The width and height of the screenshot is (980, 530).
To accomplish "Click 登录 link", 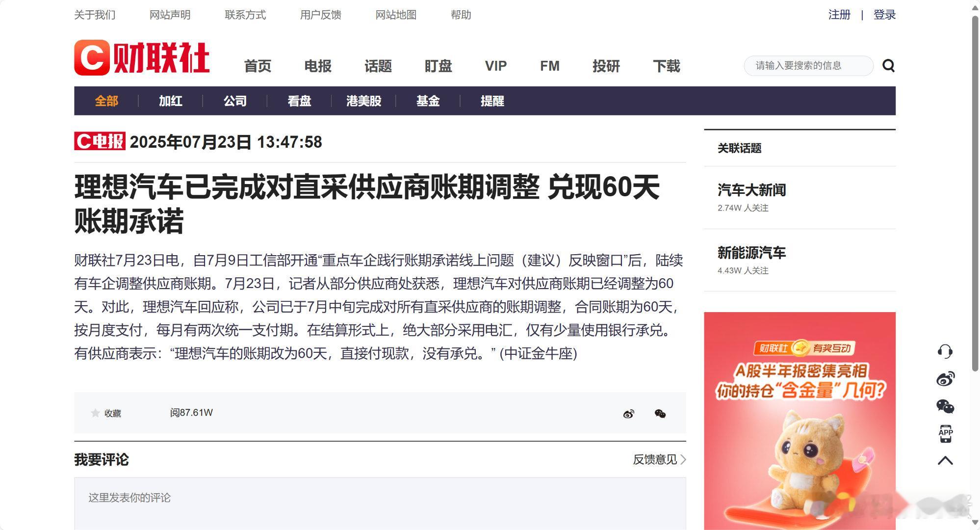I will click(884, 15).
